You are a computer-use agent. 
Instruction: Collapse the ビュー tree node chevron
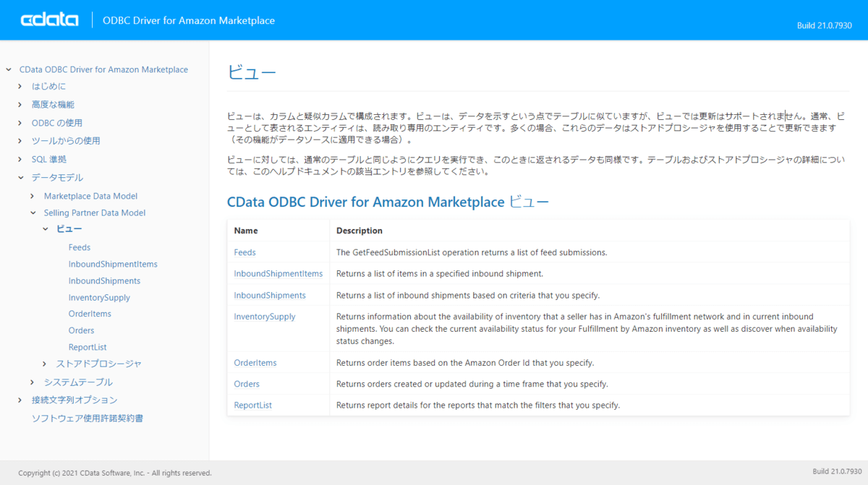coord(45,229)
